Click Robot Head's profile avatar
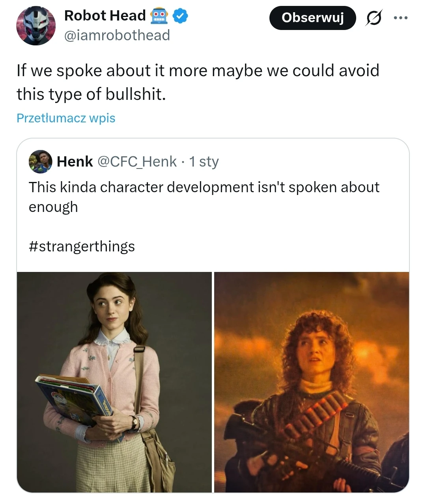 click(x=35, y=25)
